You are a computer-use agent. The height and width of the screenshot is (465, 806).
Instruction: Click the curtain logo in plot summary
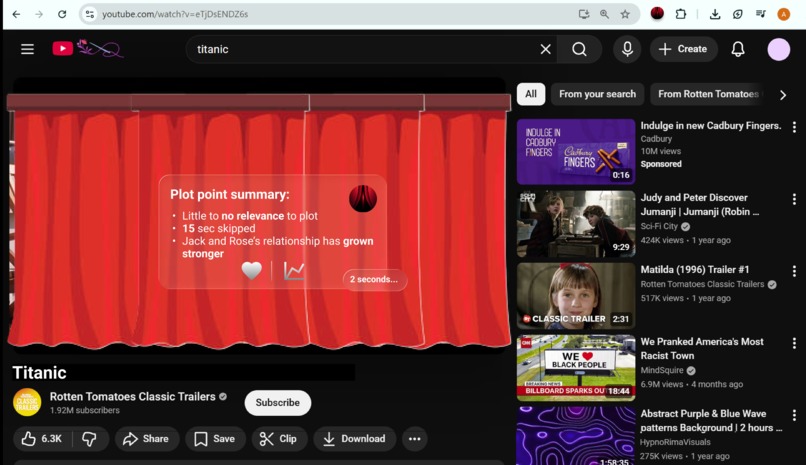(x=363, y=198)
